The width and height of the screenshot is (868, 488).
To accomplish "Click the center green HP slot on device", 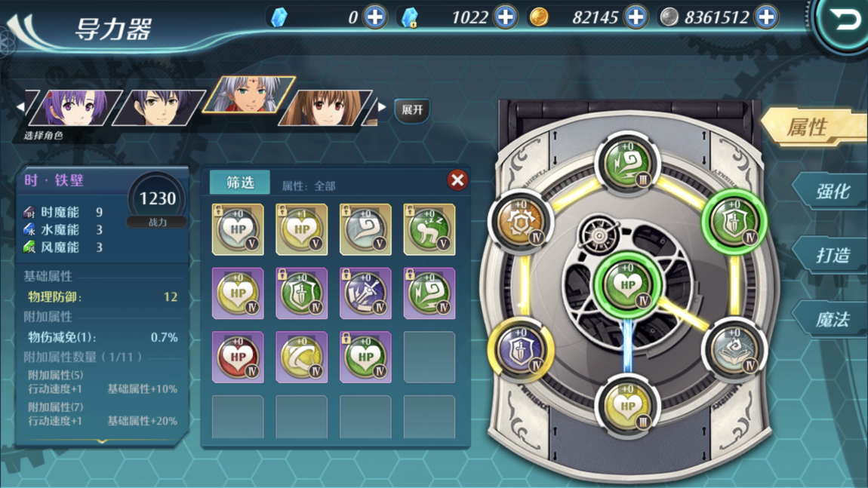I will (x=627, y=284).
